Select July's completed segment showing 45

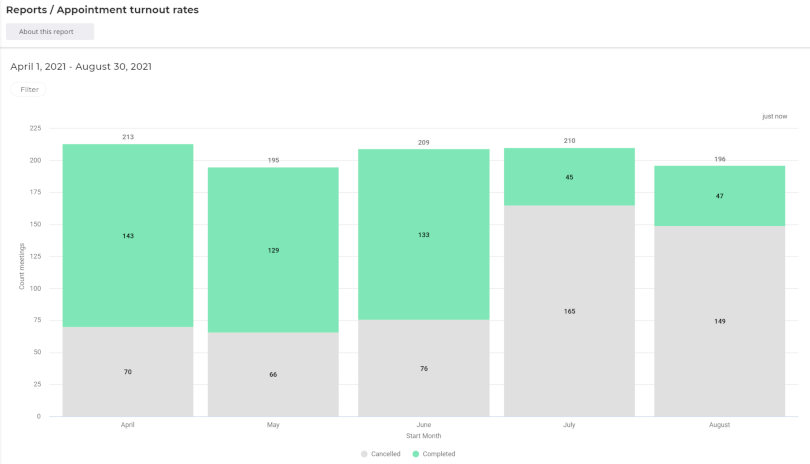pyautogui.click(x=569, y=177)
